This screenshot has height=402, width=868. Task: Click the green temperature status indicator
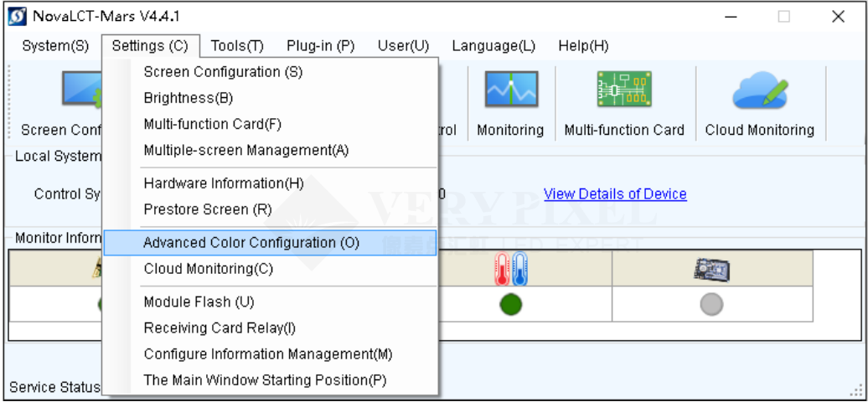511,305
